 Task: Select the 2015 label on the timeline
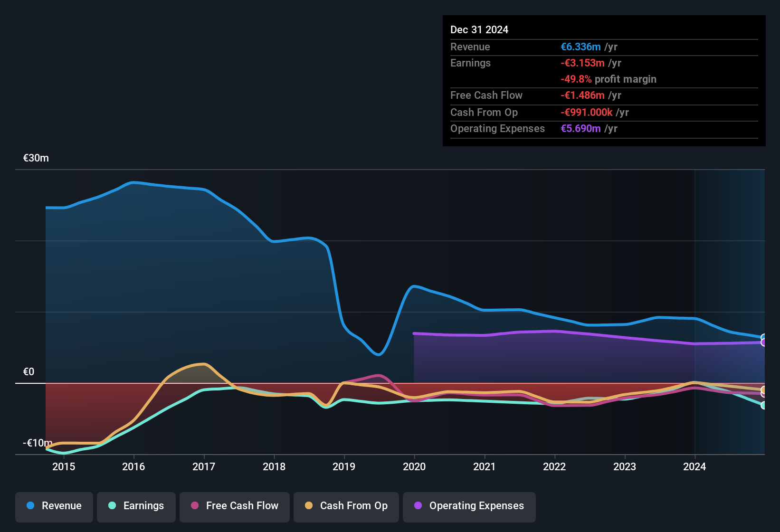65,467
